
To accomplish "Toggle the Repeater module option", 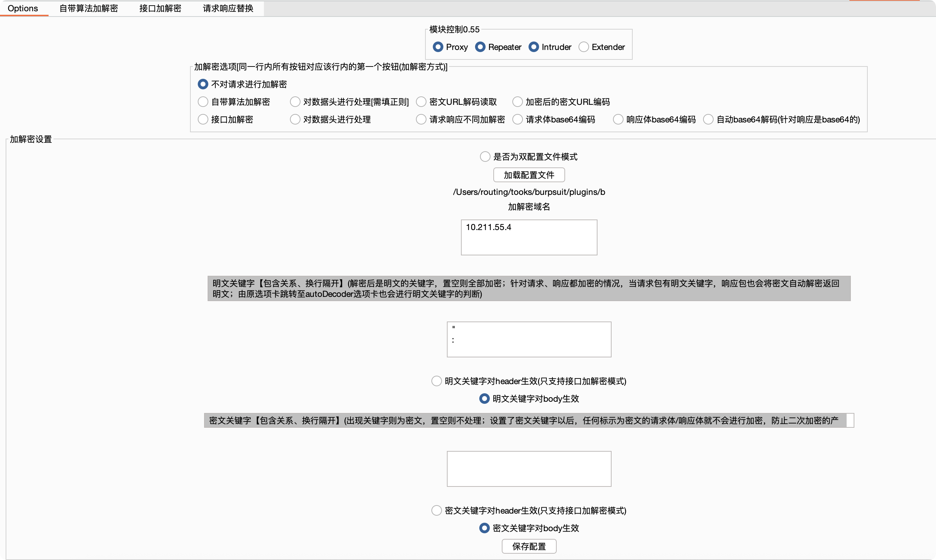I will pos(480,47).
